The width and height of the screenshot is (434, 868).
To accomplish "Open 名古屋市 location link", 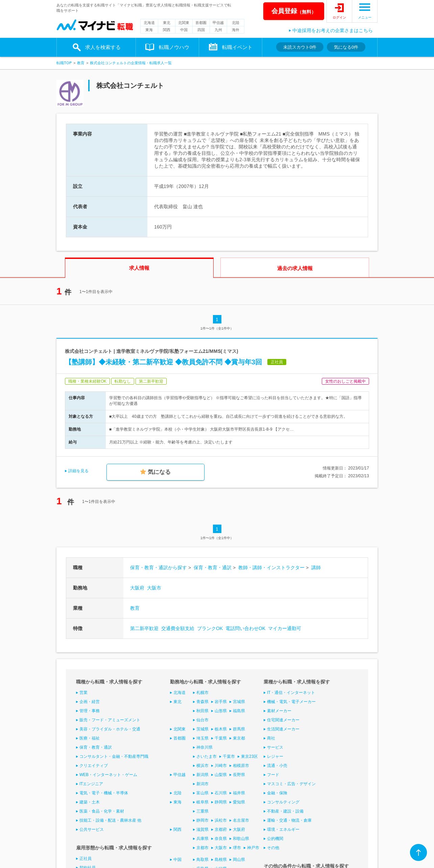I will coord(239,820).
